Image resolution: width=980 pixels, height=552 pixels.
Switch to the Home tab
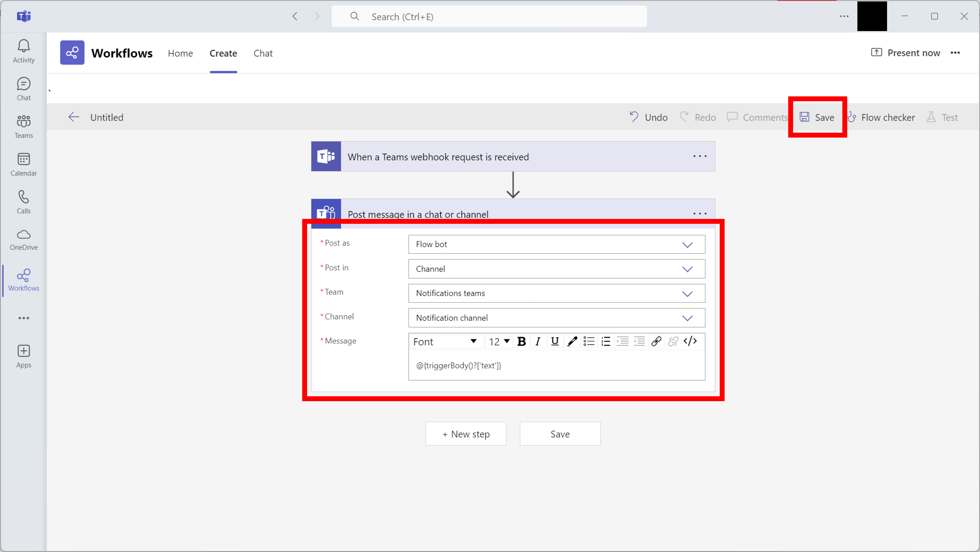point(180,53)
